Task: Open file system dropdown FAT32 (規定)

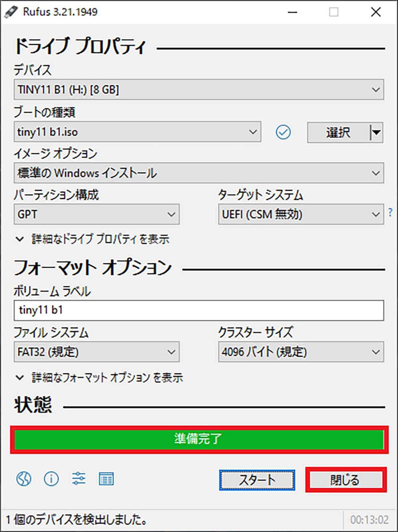Action: coord(97,352)
